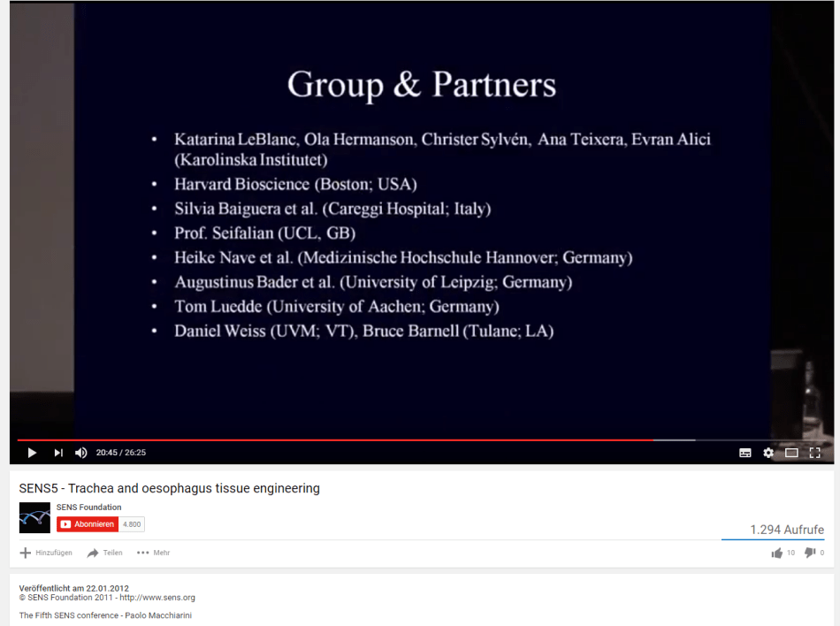Open the http://www.sens.org link

pyautogui.click(x=158, y=598)
